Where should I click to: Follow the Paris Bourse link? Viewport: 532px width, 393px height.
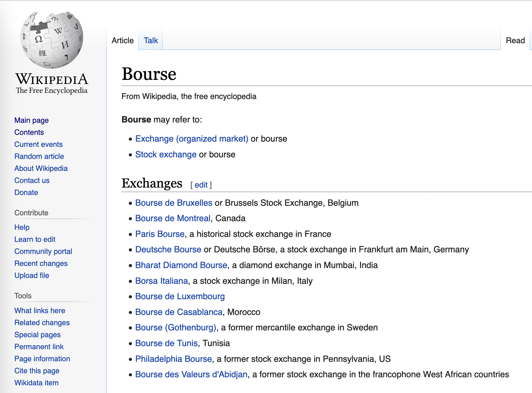tap(160, 234)
